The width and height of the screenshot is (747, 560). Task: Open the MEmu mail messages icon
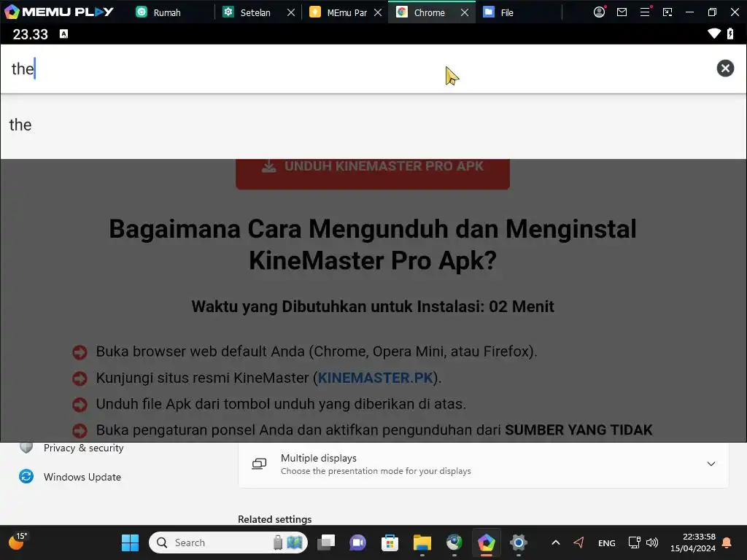click(x=622, y=12)
